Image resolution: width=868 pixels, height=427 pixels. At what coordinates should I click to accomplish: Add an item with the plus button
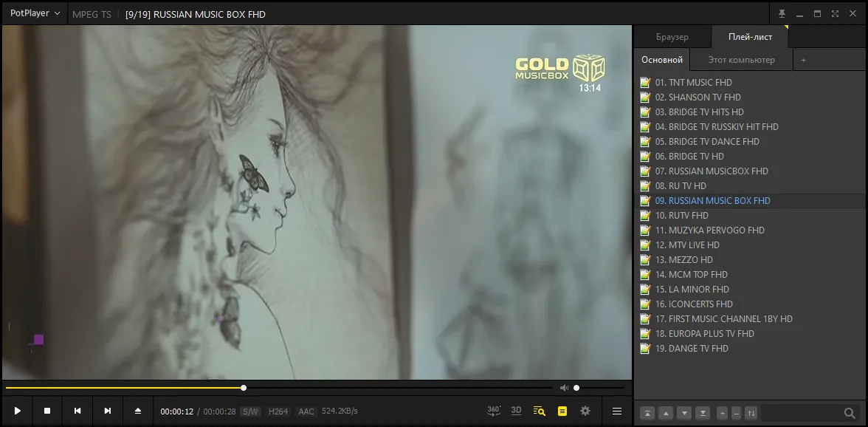pyautogui.click(x=722, y=413)
